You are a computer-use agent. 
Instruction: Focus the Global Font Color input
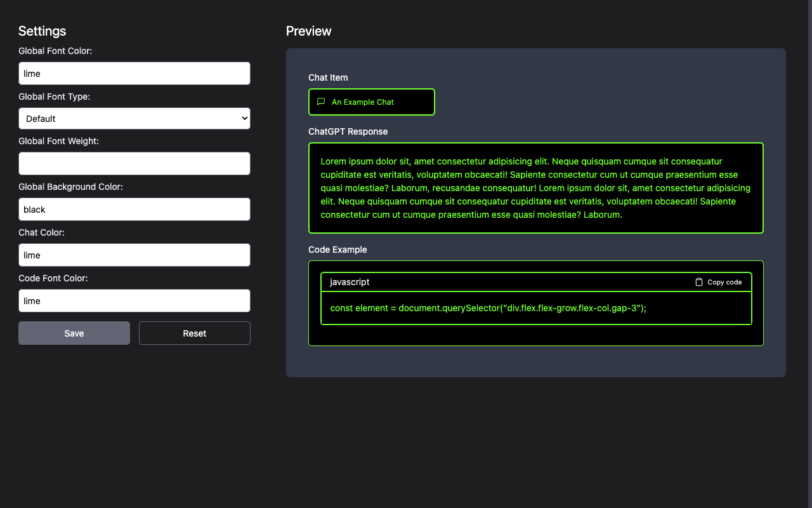tap(134, 73)
